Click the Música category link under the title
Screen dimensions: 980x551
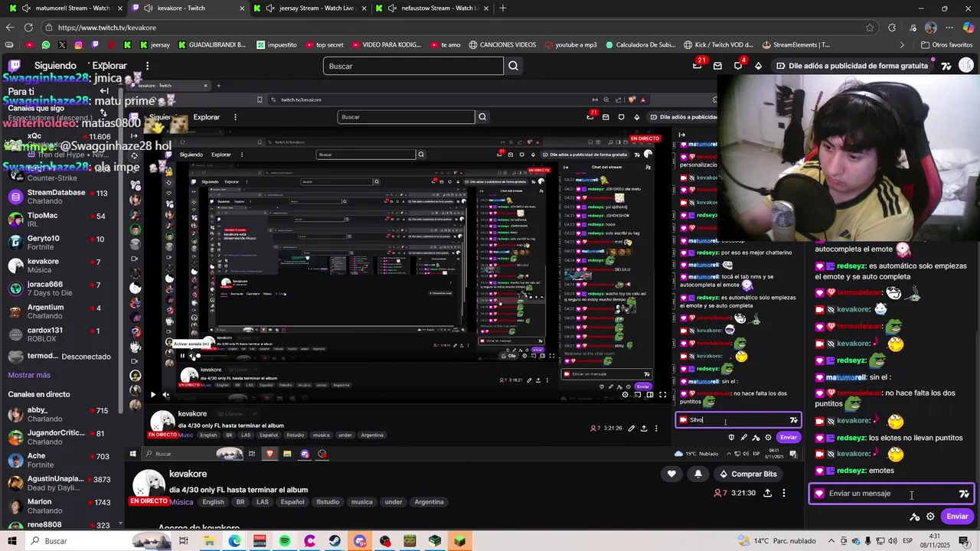tap(181, 502)
